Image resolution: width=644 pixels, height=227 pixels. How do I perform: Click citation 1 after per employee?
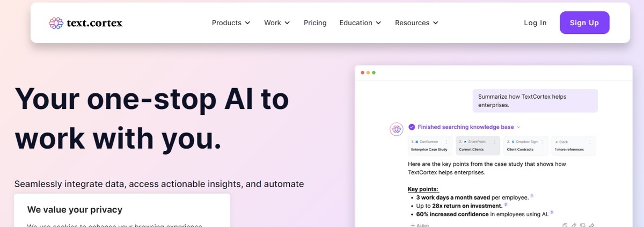tap(532, 196)
